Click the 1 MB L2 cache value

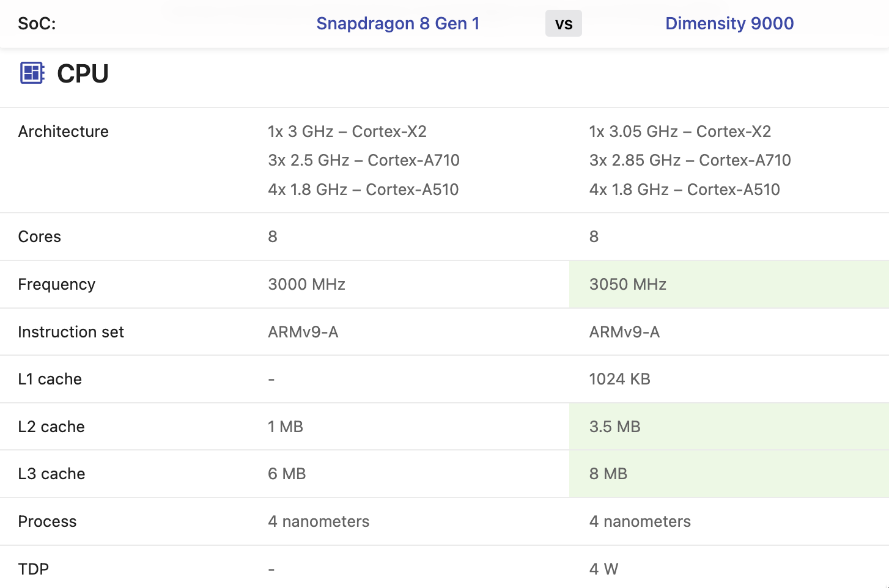(x=286, y=427)
